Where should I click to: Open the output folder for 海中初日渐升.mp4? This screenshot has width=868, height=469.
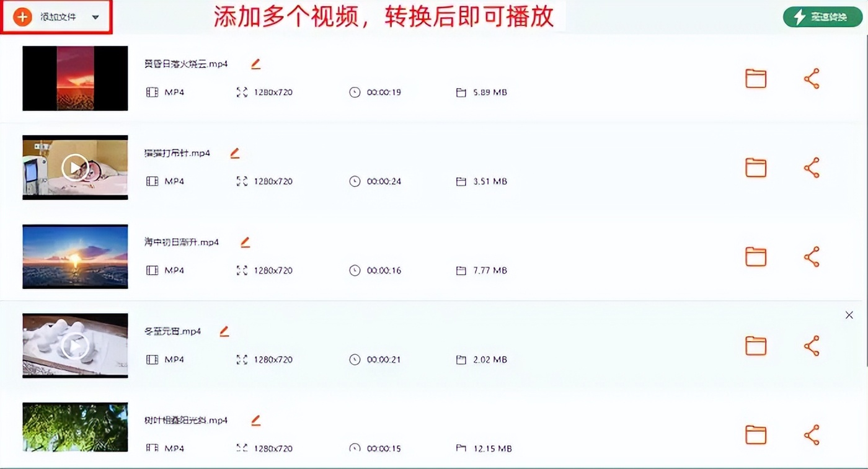[756, 256]
